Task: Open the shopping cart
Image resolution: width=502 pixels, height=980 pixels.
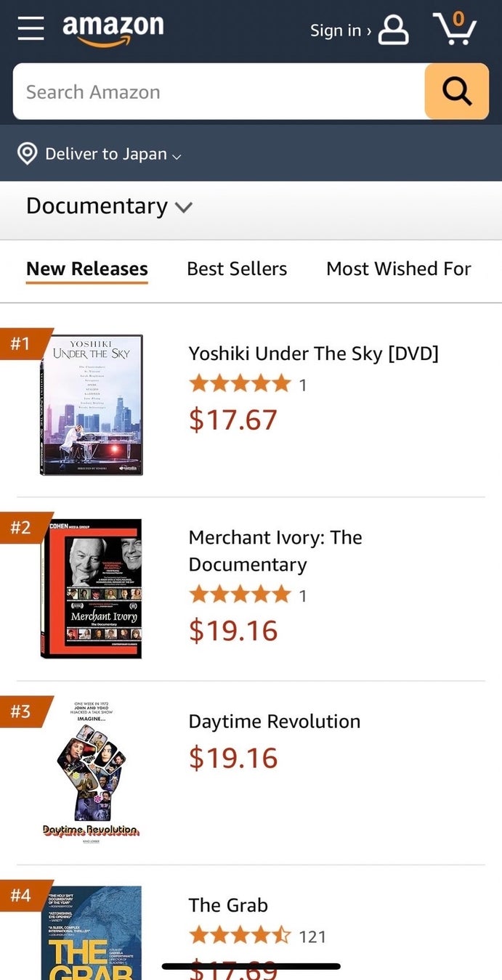Action: 455,30
